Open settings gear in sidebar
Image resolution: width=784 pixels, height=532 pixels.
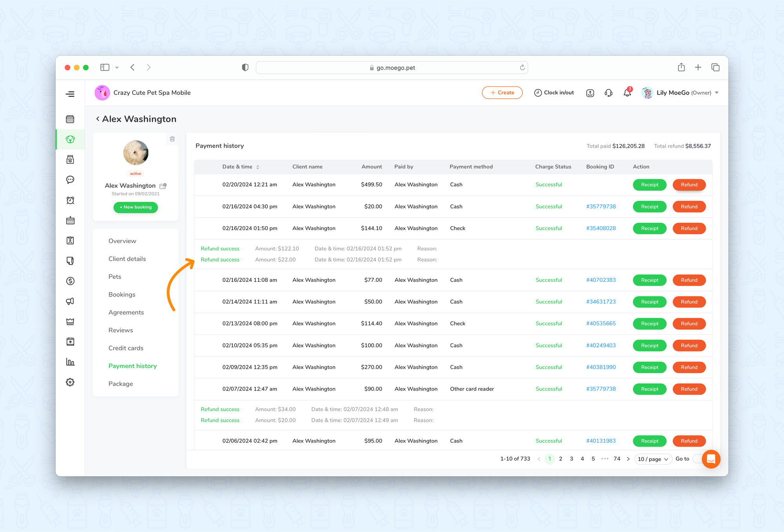(70, 382)
